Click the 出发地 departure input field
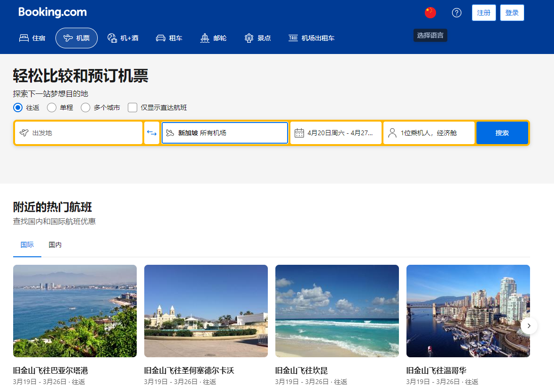This screenshot has width=554, height=392. click(78, 133)
